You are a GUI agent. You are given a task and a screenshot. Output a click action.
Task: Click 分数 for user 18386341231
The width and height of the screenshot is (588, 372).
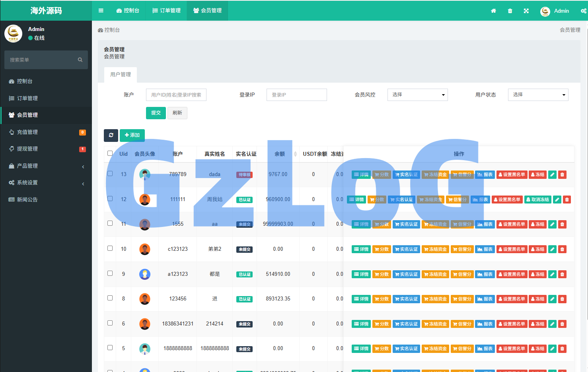tap(382, 324)
